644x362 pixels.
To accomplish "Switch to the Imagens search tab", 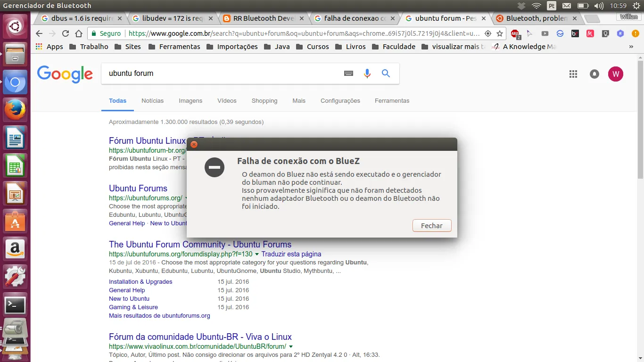I will (x=190, y=101).
